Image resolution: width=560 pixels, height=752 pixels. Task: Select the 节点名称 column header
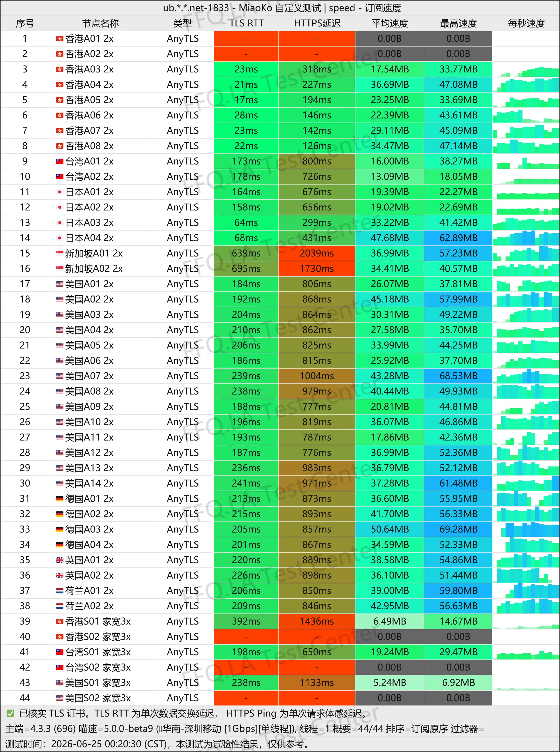click(100, 24)
